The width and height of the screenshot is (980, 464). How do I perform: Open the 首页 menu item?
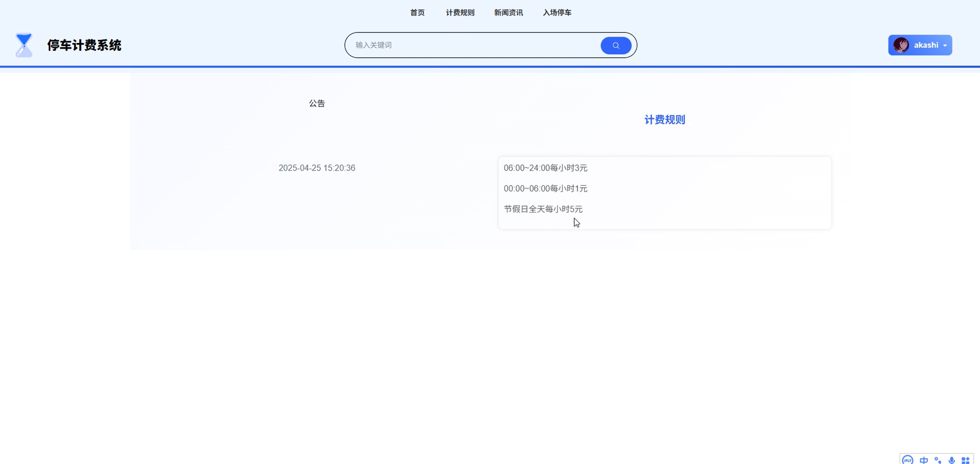417,13
